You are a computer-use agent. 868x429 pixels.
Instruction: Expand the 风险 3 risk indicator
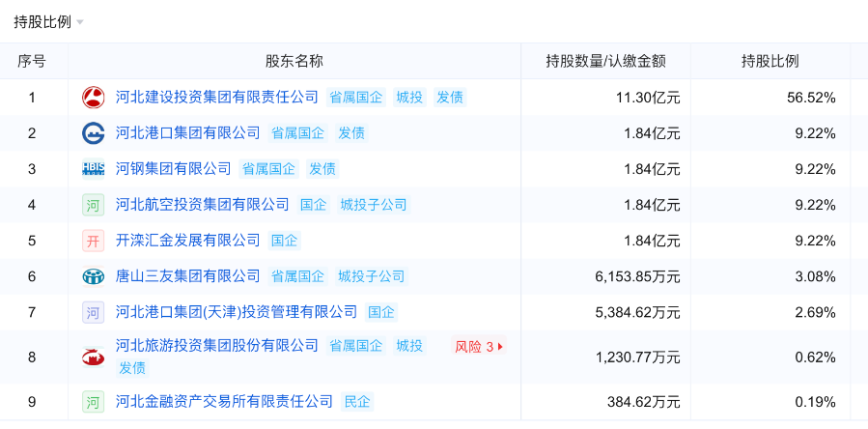pyautogui.click(x=480, y=346)
